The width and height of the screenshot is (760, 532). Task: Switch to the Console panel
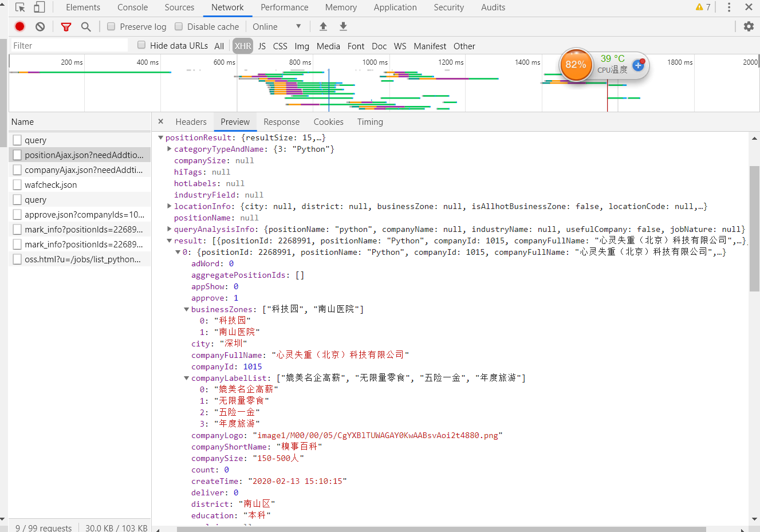(133, 7)
